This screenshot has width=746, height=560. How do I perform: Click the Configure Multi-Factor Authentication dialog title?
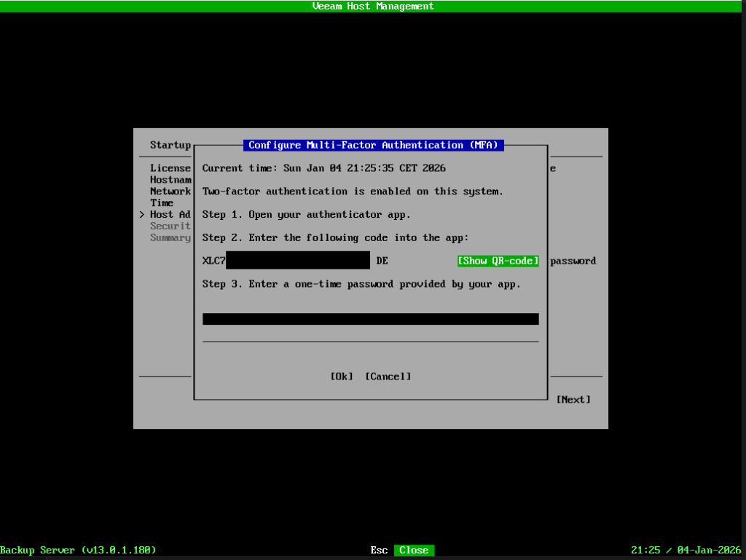click(373, 145)
